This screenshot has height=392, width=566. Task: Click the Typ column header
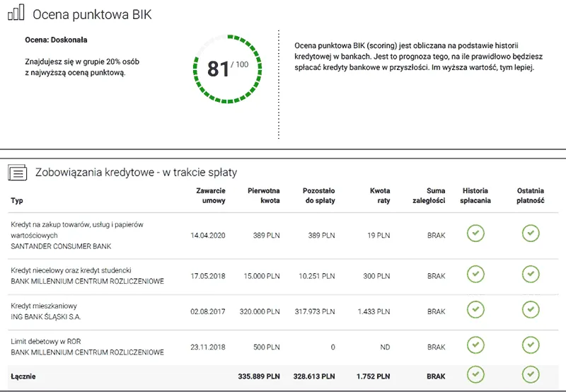click(17, 200)
